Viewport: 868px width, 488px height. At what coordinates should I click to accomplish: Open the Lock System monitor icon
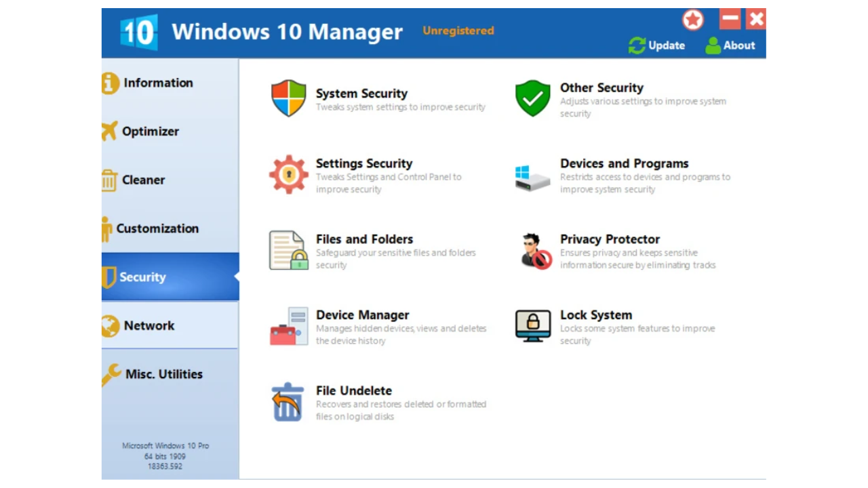click(532, 327)
